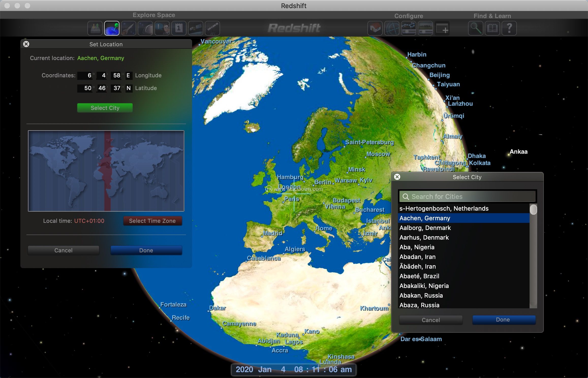Click the Moscow label on the globe
The width and height of the screenshot is (588, 378).
378,154
